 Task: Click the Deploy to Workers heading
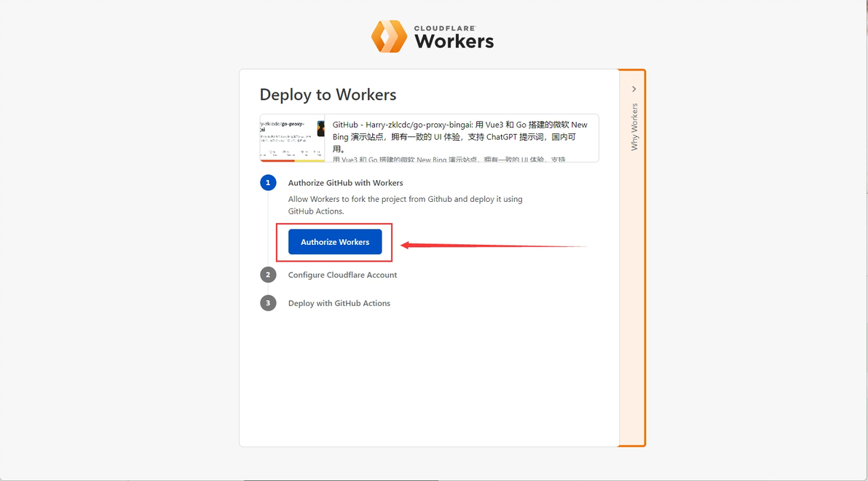click(328, 94)
